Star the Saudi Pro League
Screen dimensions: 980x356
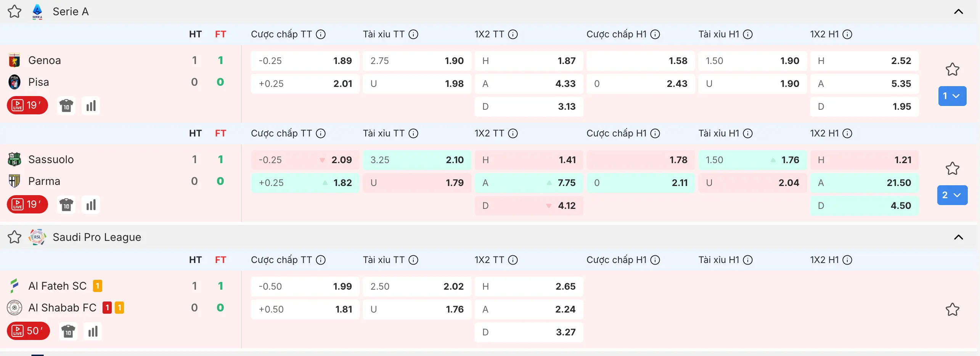coord(14,237)
